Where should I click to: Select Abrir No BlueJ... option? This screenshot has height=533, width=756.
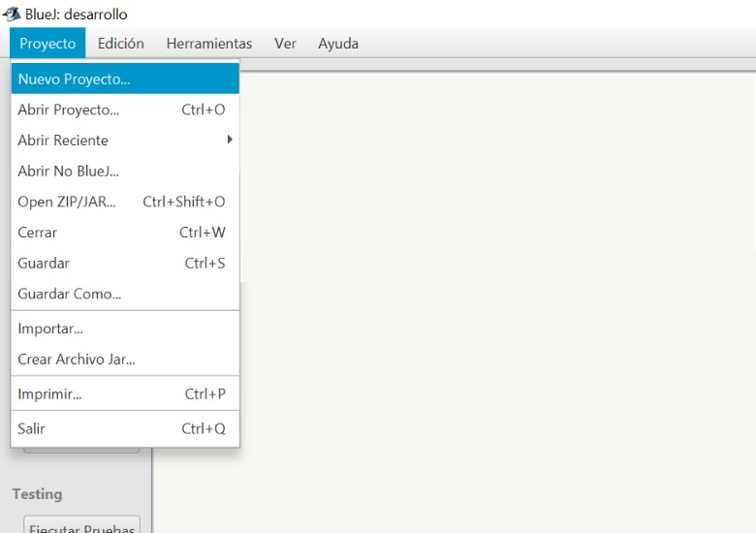[x=68, y=172]
